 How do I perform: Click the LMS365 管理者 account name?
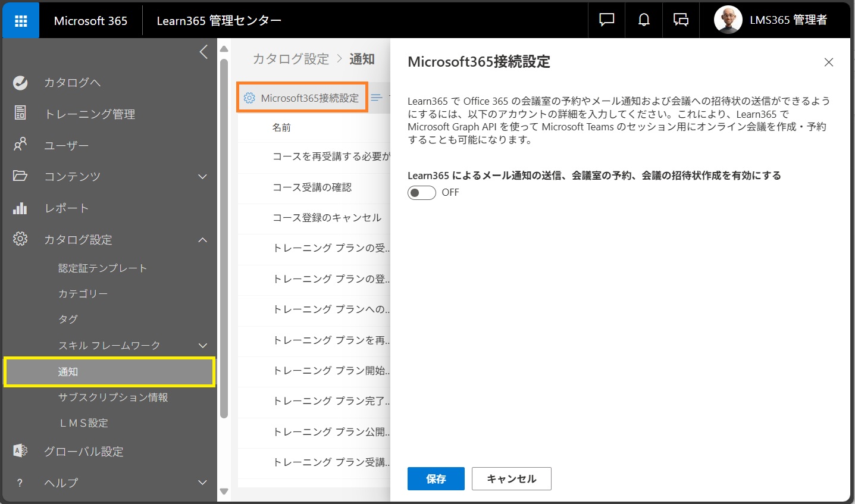788,20
